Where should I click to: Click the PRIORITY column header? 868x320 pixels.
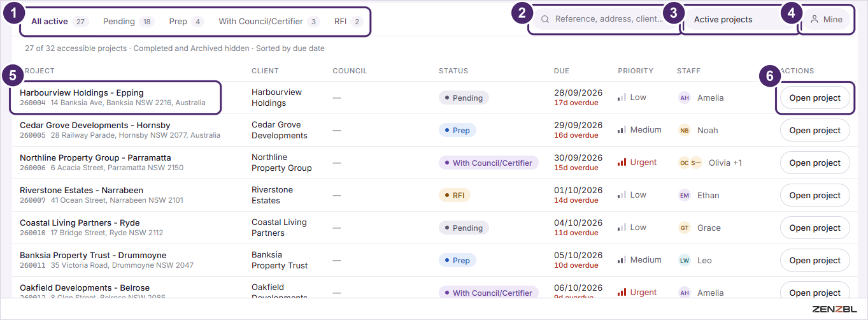click(x=636, y=71)
